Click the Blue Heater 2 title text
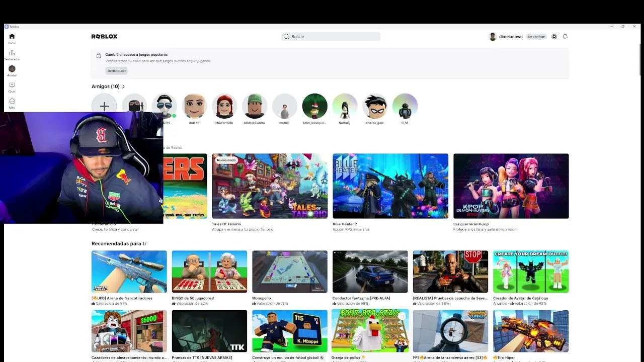This screenshot has width=644, height=362. click(x=345, y=224)
